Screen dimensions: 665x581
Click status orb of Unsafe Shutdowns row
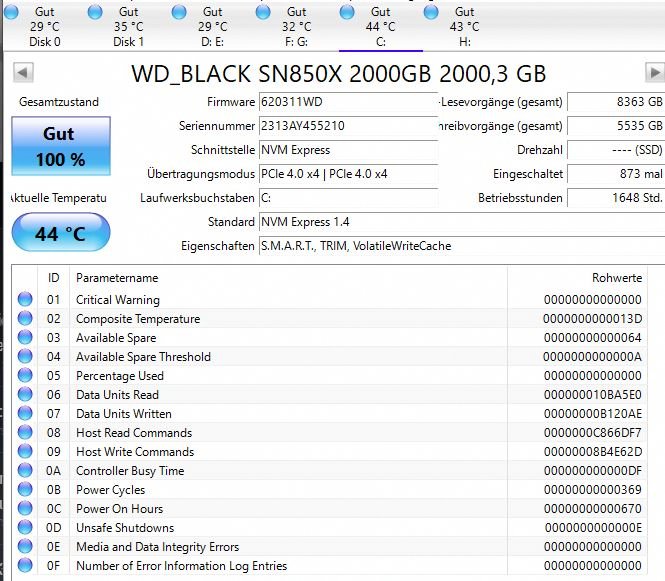25,527
